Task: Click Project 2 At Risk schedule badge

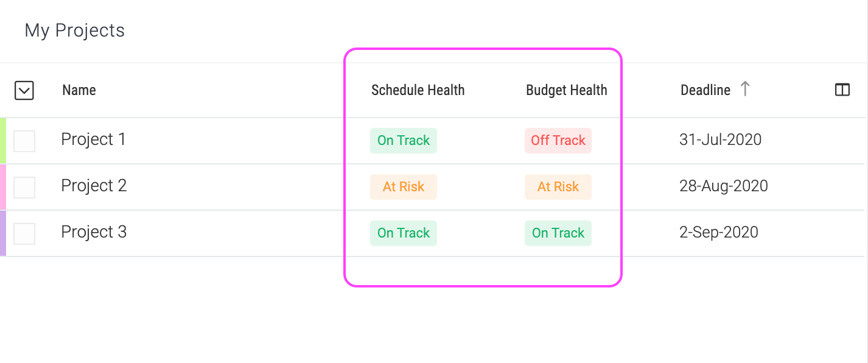Action: pos(404,187)
